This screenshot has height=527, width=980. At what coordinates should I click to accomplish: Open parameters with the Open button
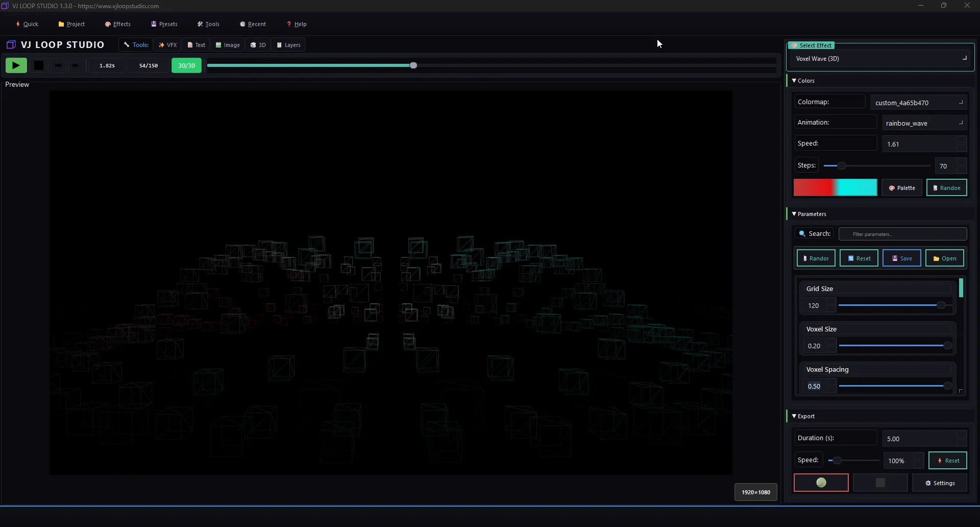(x=945, y=258)
